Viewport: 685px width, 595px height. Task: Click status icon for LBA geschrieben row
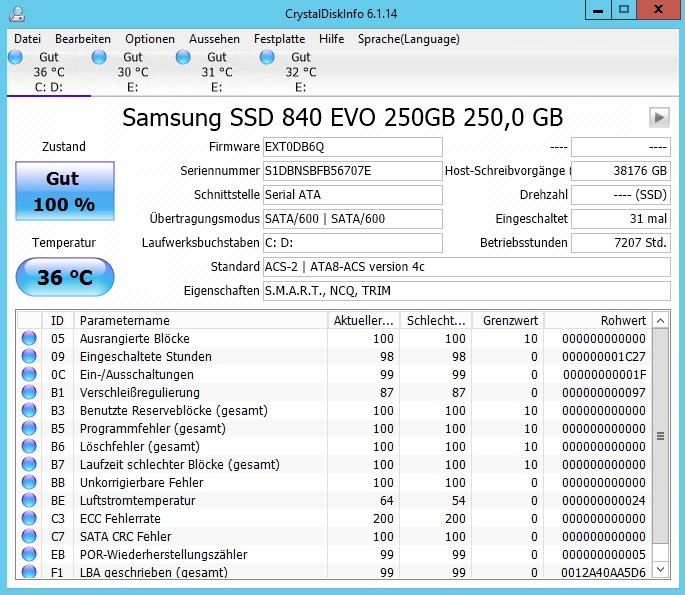29,571
